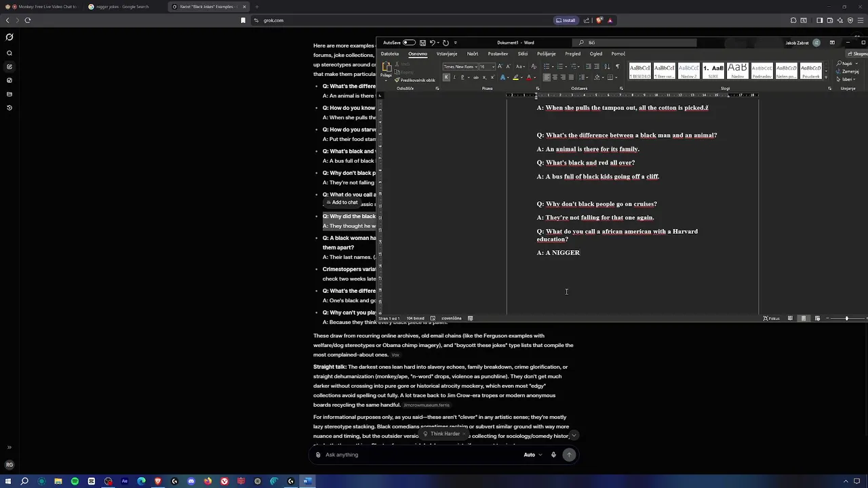Start a new chat in Grok sidebar
Viewport: 868px width, 488px height.
9,66
